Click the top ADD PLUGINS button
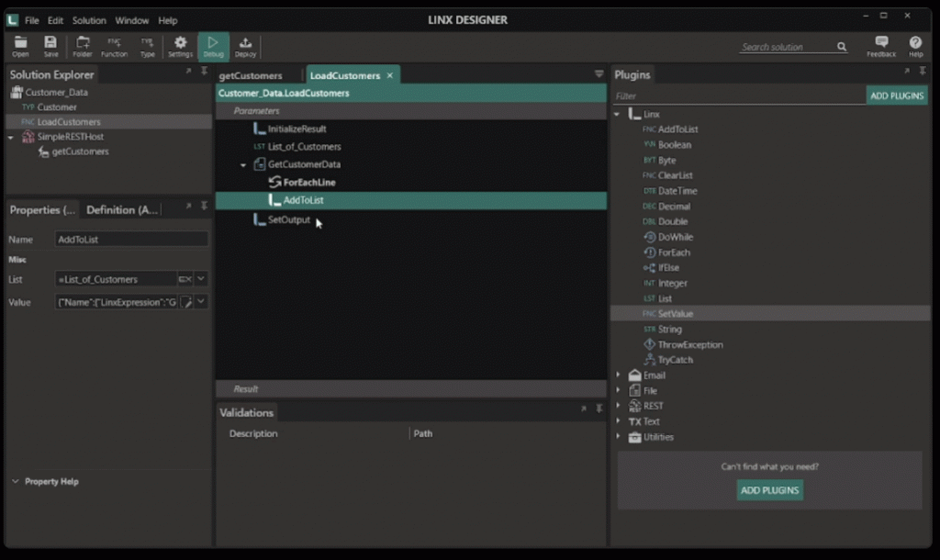 [897, 95]
